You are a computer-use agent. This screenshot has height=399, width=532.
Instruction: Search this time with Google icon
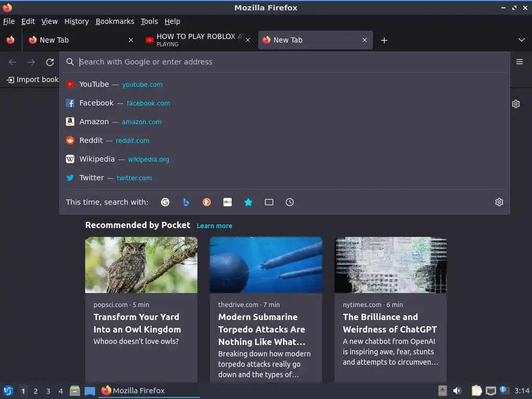[165, 202]
